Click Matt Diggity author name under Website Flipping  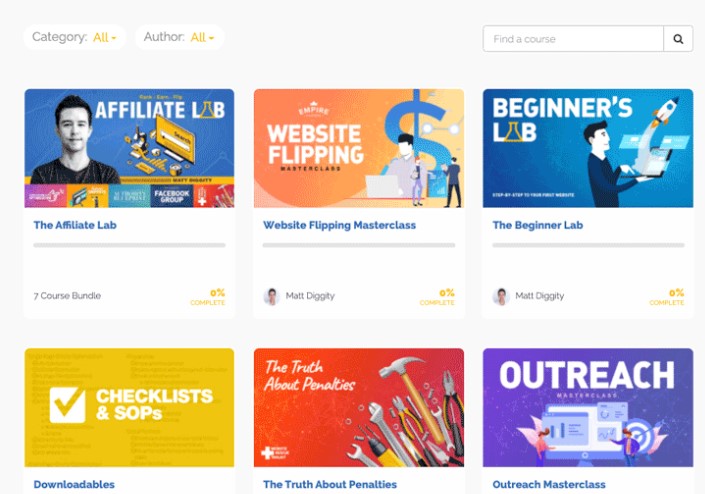coord(310,296)
